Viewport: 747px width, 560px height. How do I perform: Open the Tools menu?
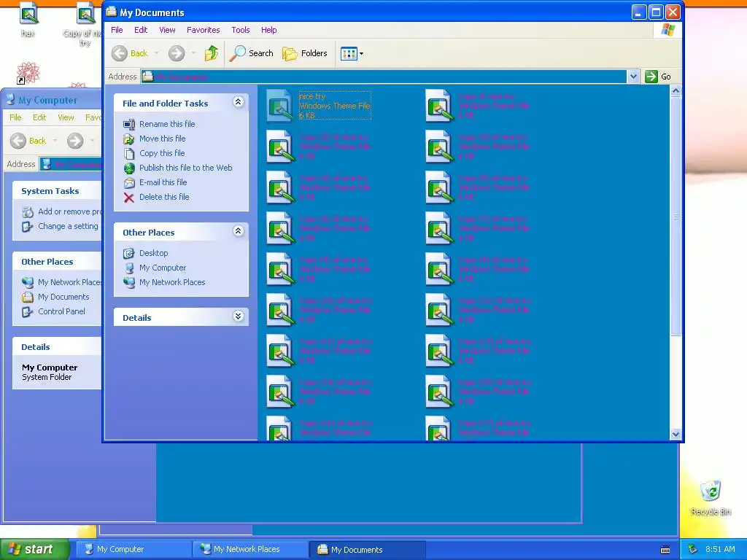(241, 30)
